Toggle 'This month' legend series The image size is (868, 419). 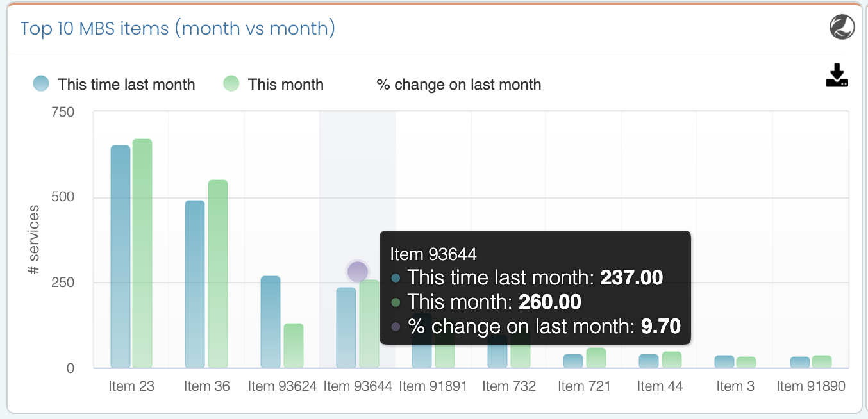point(285,85)
